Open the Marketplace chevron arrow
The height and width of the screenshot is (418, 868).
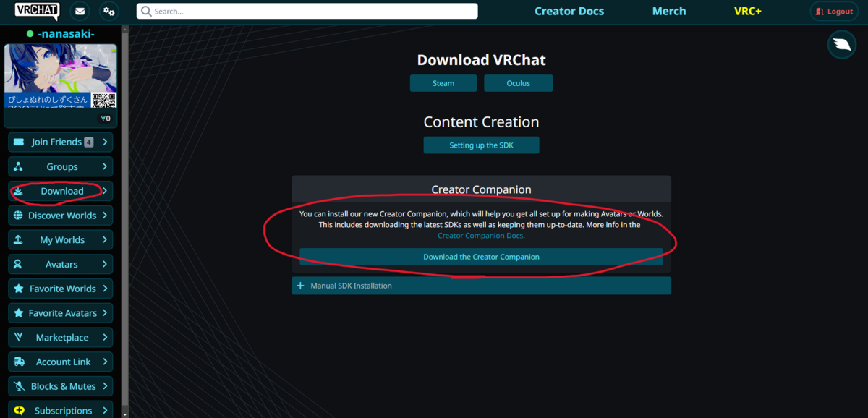point(105,338)
